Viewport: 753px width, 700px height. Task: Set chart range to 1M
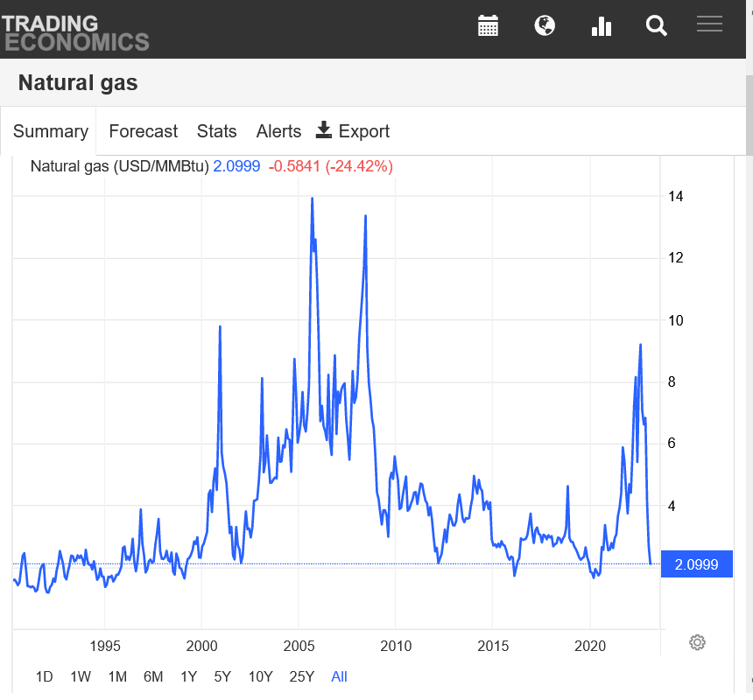(117, 676)
